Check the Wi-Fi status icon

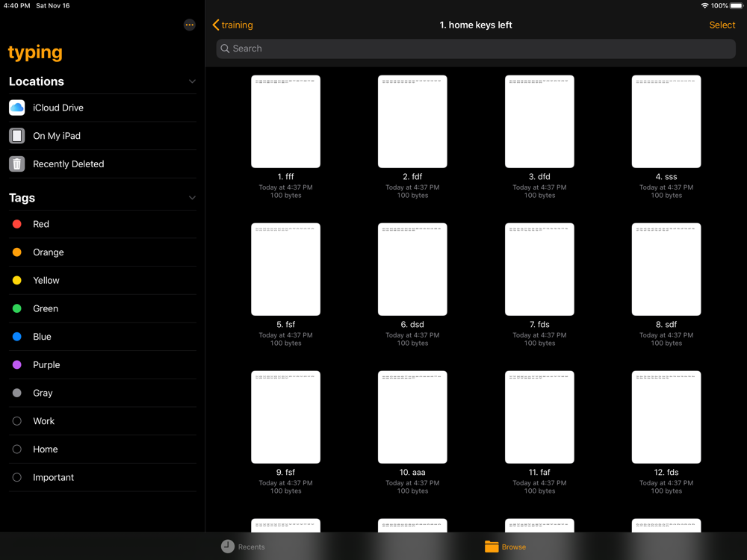(704, 6)
